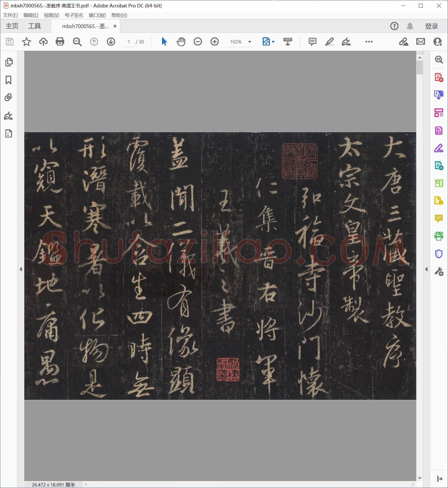Activate the hand pan tool
The height and width of the screenshot is (488, 448).
[181, 42]
